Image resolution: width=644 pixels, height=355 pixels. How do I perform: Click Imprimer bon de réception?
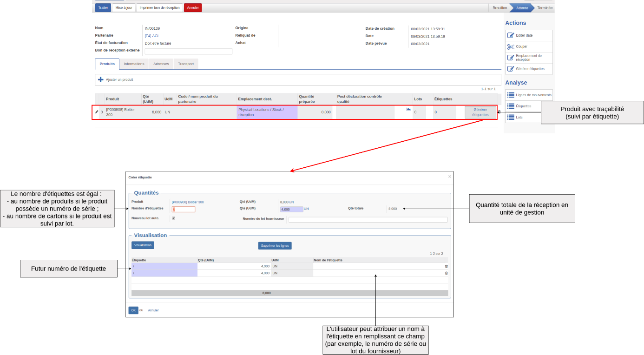point(159,8)
